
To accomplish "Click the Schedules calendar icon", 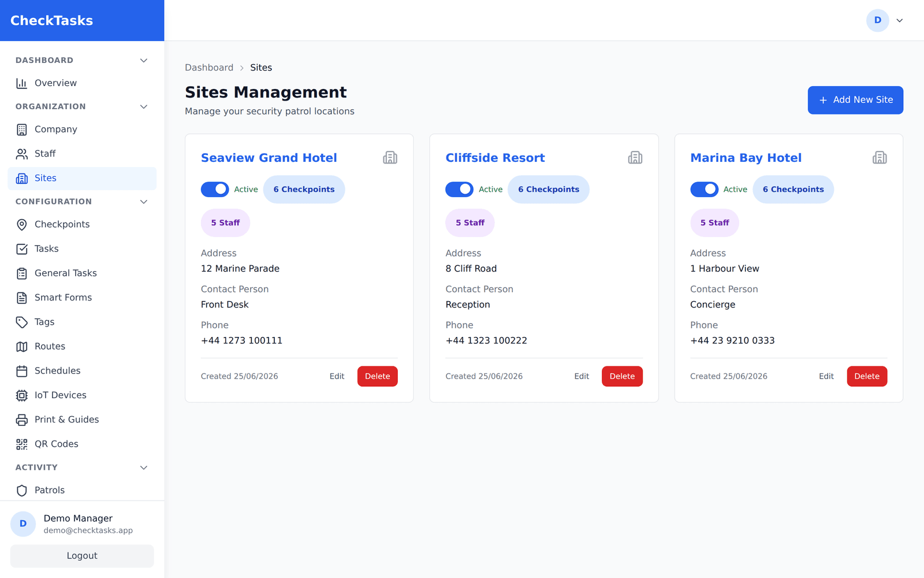I will [22, 371].
